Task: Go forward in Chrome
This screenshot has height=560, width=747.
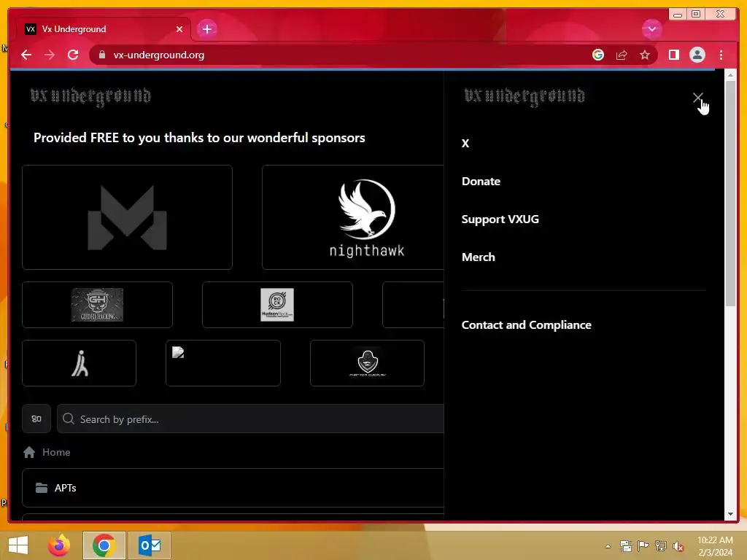Action: pyautogui.click(x=50, y=55)
